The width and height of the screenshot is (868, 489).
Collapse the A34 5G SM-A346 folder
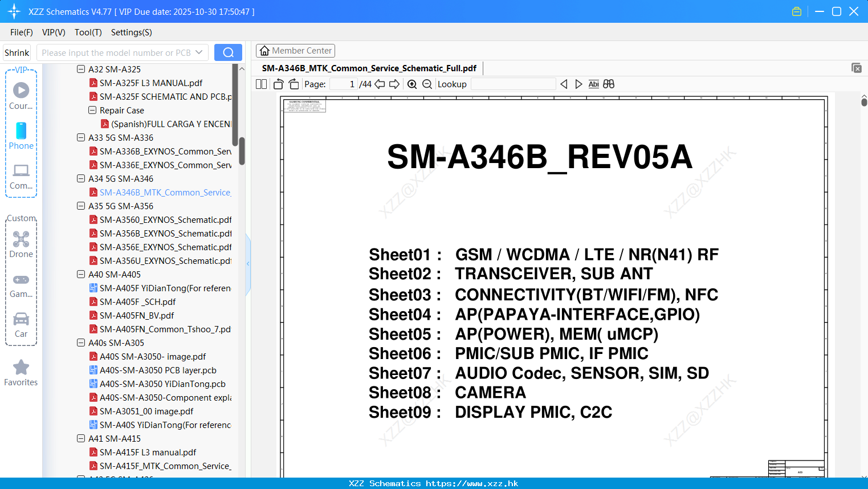81,178
